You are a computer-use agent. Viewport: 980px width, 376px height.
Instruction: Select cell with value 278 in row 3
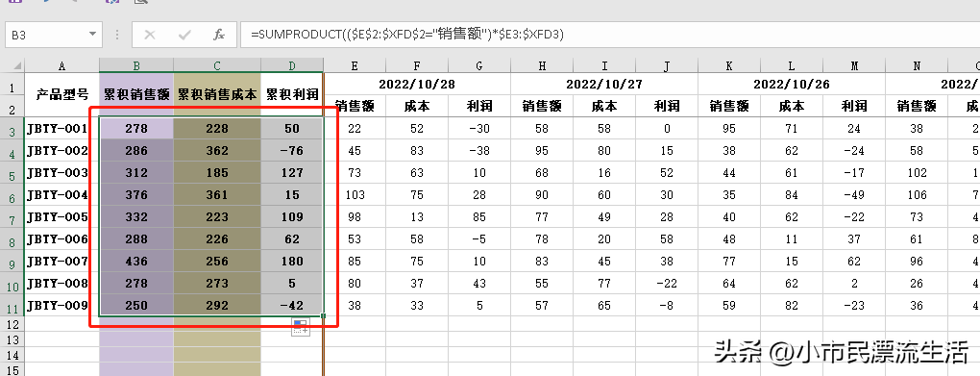pos(136,129)
